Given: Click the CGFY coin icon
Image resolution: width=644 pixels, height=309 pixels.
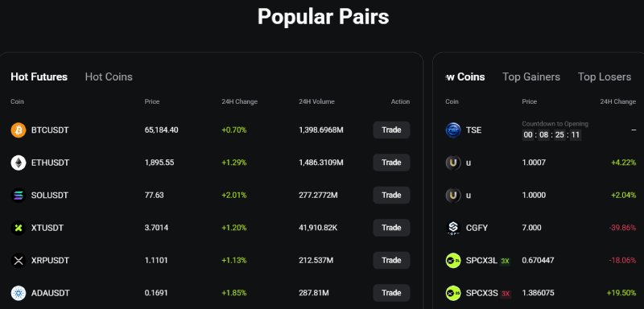Looking at the screenshot, I should coord(453,228).
